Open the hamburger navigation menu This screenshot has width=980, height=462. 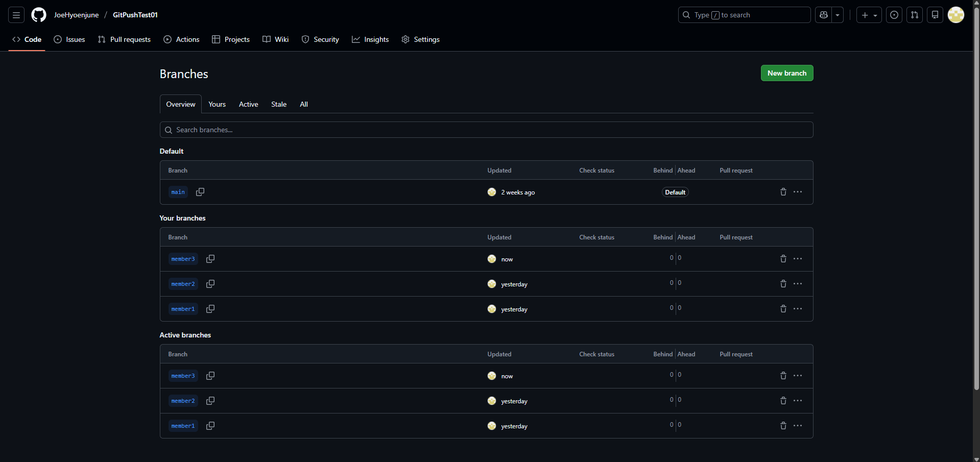16,15
